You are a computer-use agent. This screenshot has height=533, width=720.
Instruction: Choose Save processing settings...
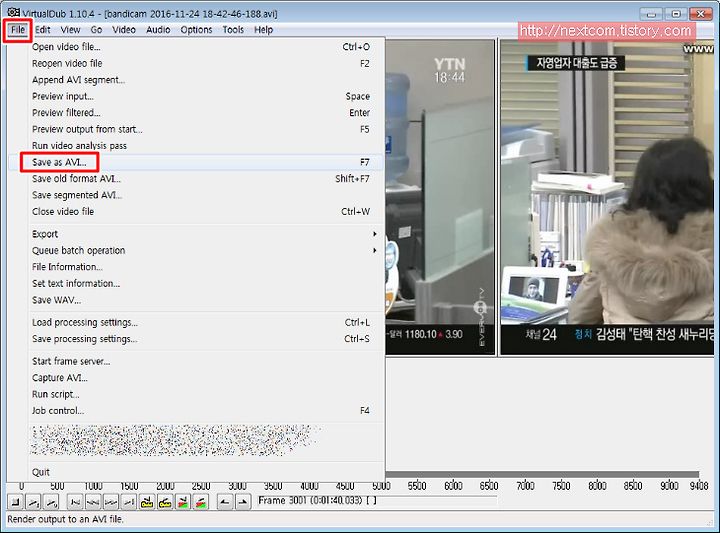click(x=197, y=339)
